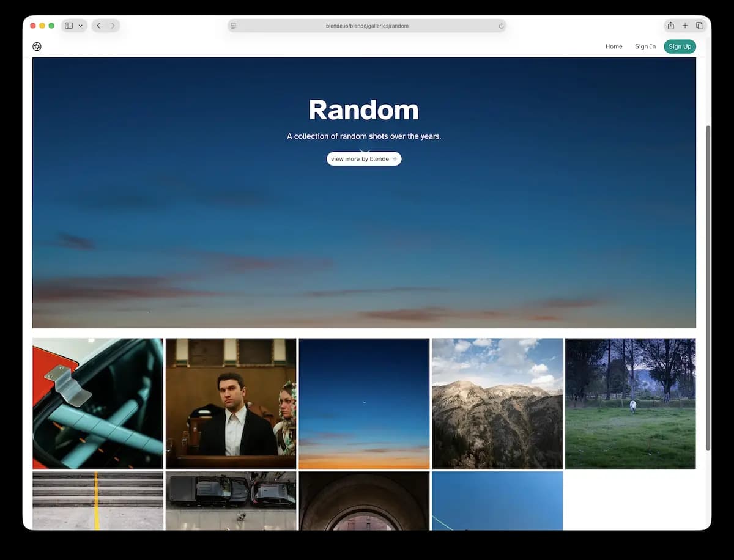Select the sunset sky with moon thumbnail

tap(364, 403)
